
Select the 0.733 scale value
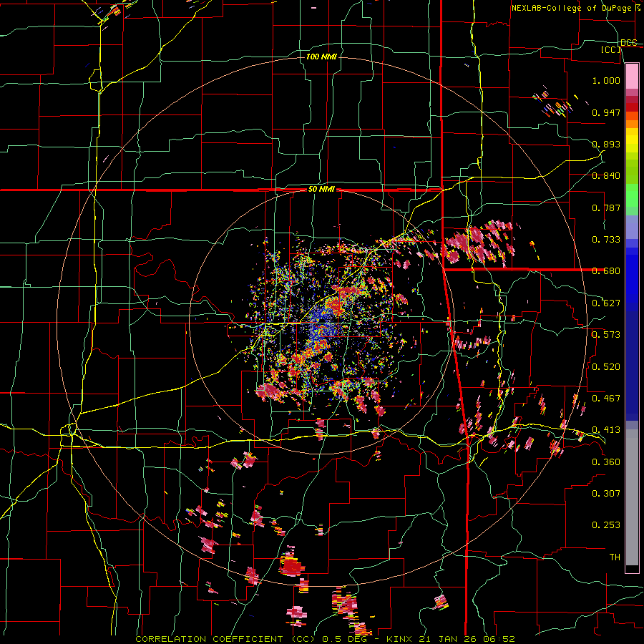tap(606, 240)
